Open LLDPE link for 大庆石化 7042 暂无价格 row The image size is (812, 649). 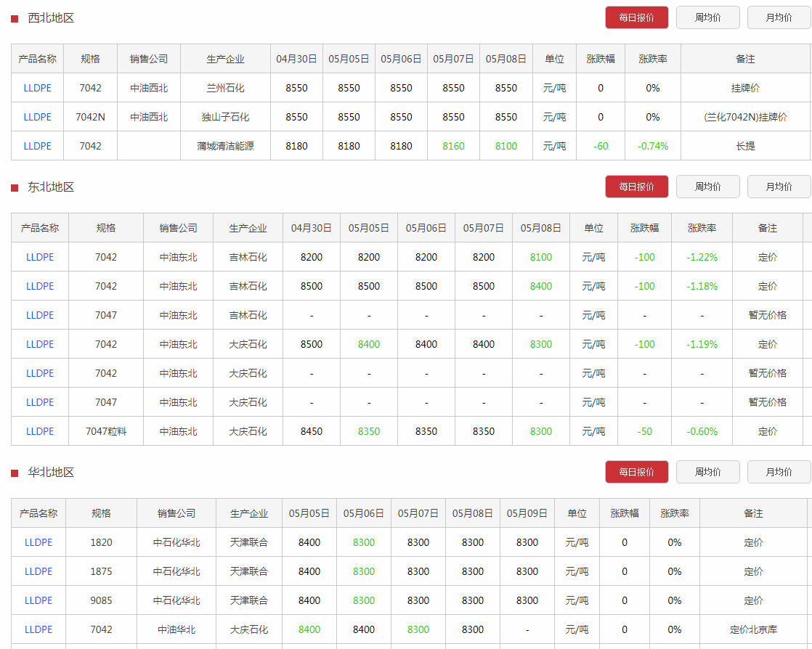[x=40, y=373]
